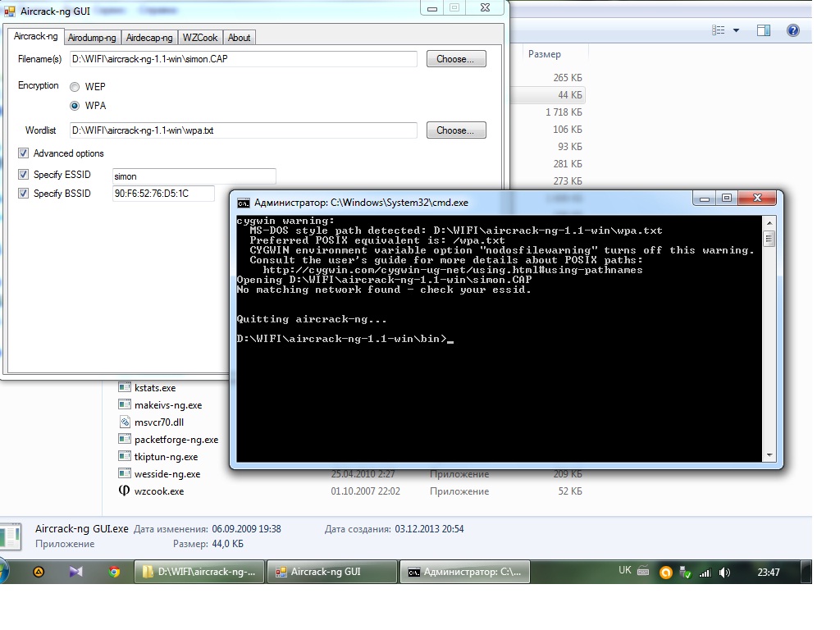Click the UK language indicator in tray
Viewport: 840px width, 630px height.
[624, 570]
